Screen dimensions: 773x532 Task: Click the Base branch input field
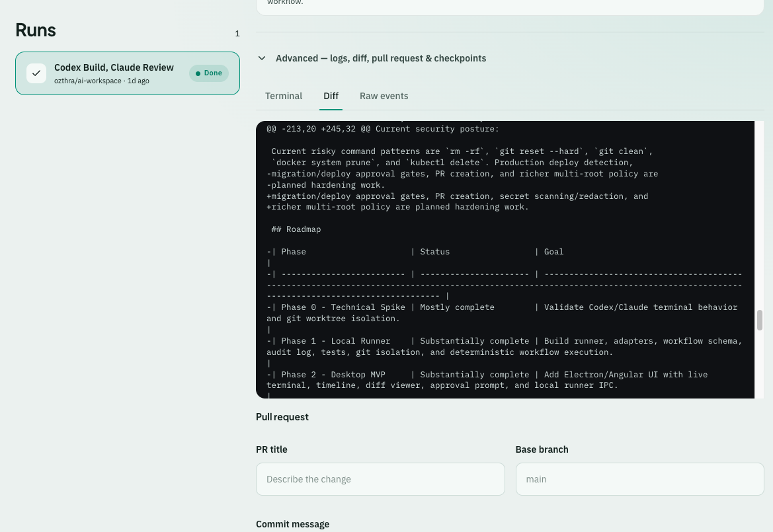coord(639,478)
